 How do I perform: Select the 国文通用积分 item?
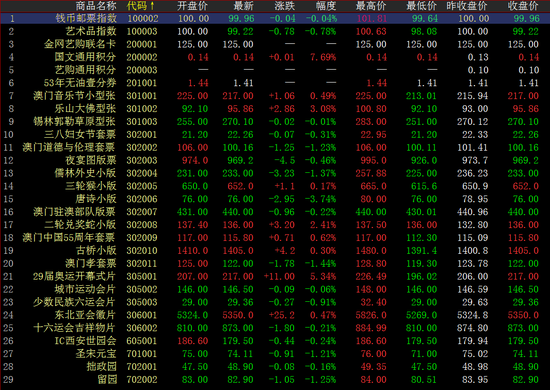pos(85,57)
